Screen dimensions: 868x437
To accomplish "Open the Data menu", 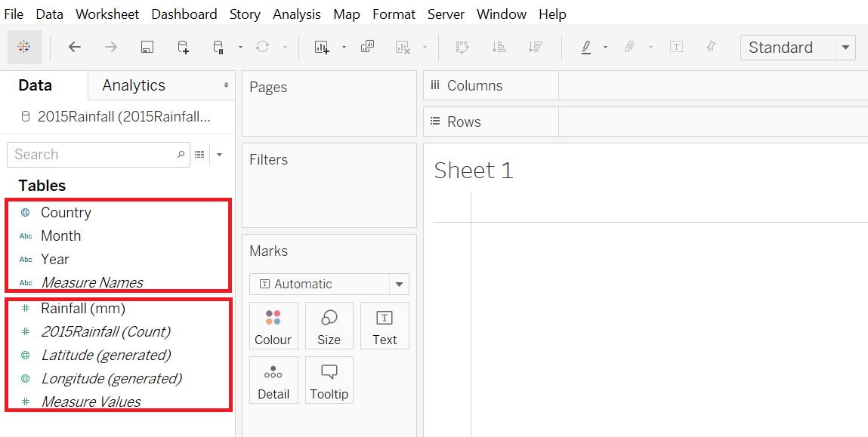I will 50,14.
